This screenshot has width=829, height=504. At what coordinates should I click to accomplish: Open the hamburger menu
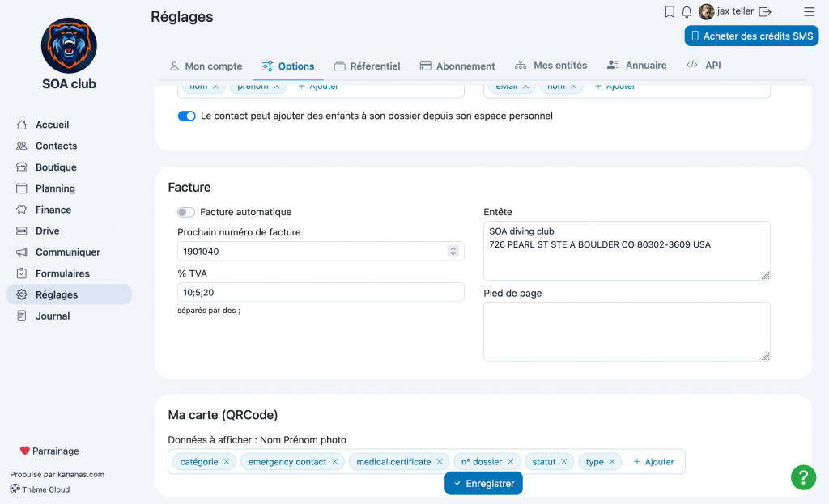tap(809, 11)
